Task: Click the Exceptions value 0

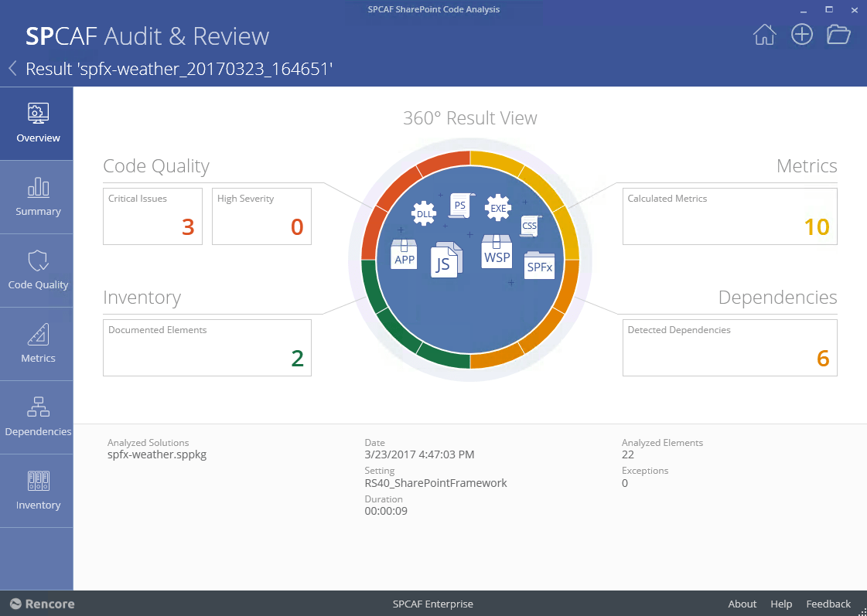Action: coord(625,483)
